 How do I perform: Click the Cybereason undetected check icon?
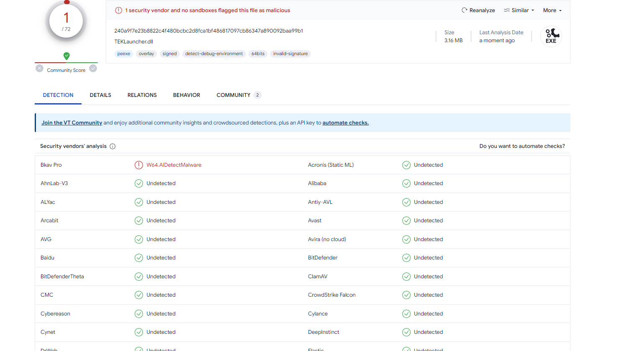[139, 314]
